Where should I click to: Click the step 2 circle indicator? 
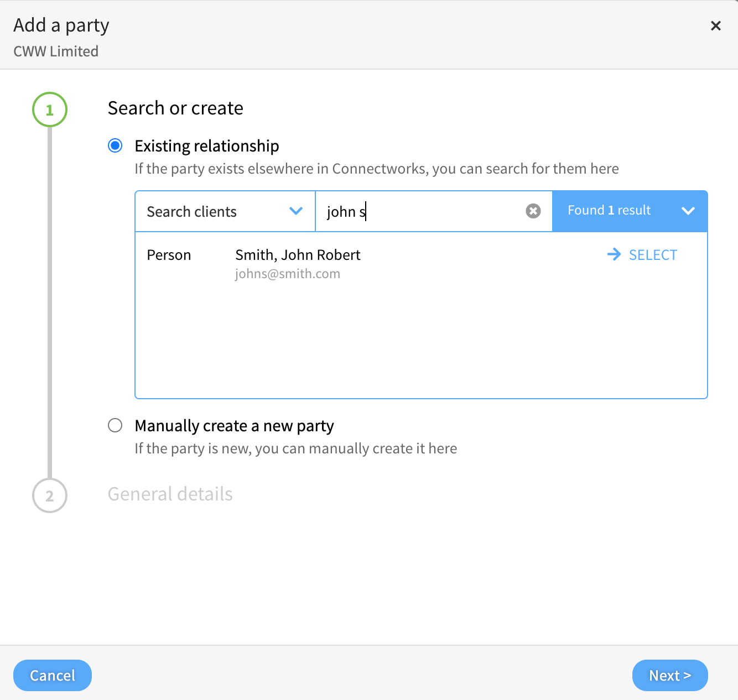click(50, 495)
